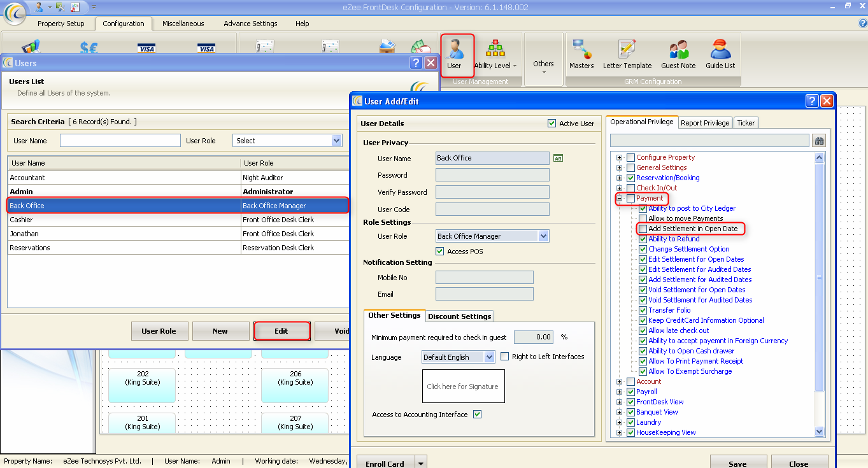
Task: Click the Mobile No input field
Action: 484,277
